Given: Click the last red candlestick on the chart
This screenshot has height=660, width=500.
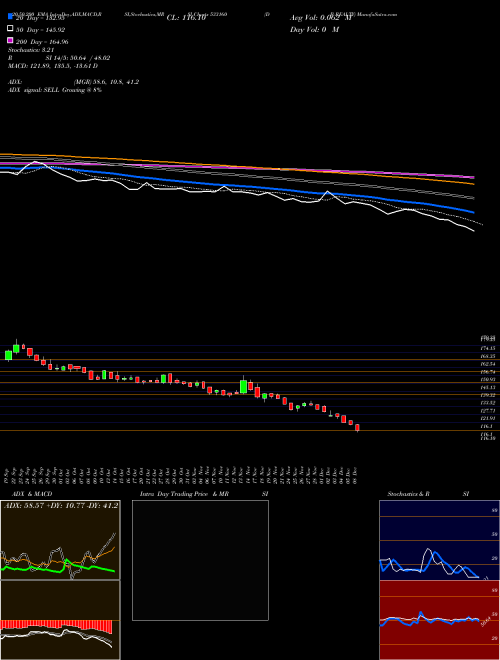Looking at the screenshot, I should (x=357, y=428).
